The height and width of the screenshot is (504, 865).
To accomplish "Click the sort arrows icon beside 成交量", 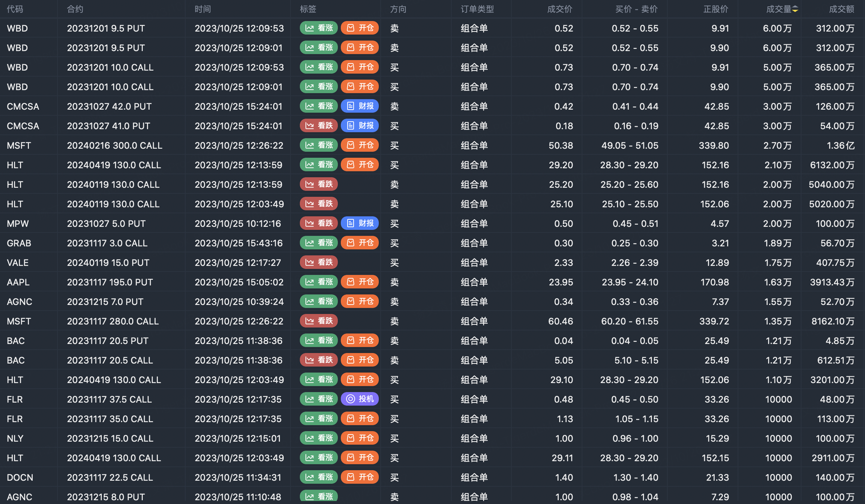I will click(x=795, y=9).
